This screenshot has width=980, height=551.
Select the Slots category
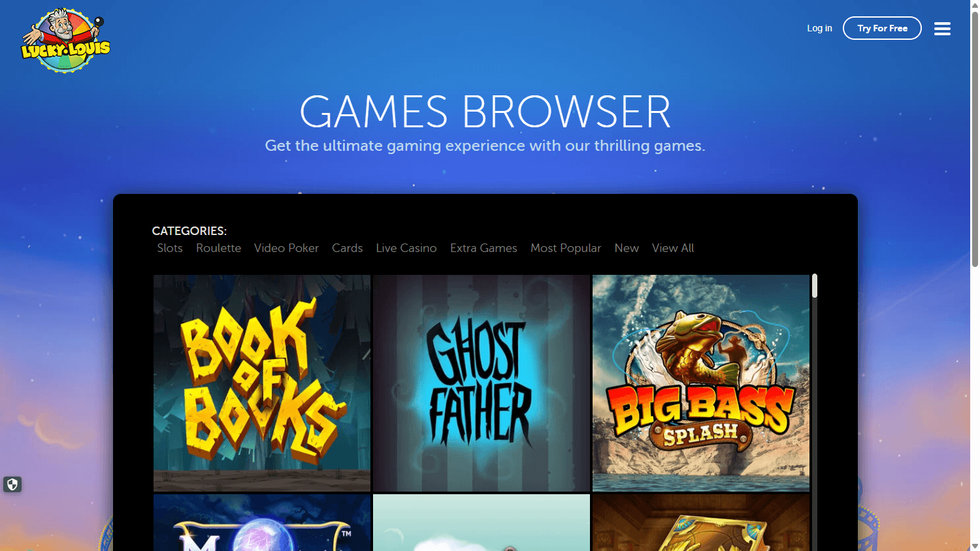[x=170, y=248]
